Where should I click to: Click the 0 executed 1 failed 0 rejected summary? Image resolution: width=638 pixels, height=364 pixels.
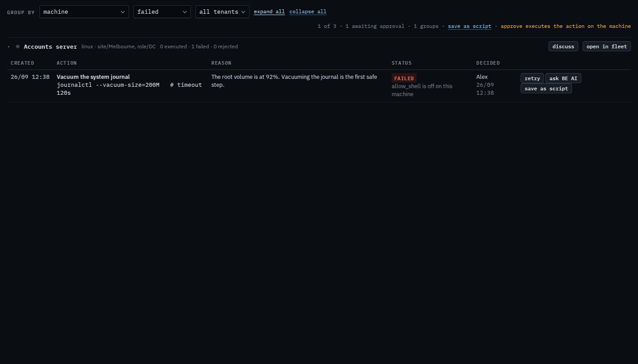coord(199,46)
